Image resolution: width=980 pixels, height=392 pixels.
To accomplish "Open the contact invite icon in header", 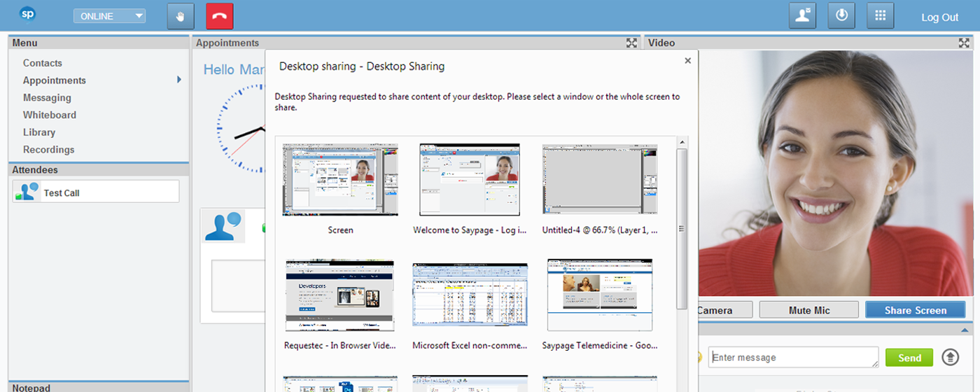I will 802,16.
